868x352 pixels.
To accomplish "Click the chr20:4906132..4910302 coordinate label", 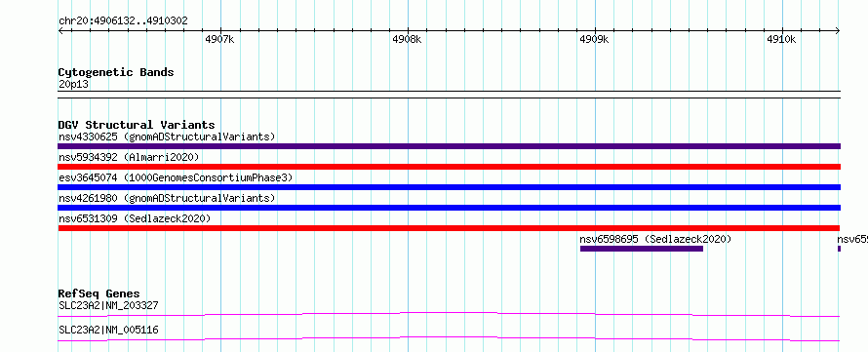I will [x=123, y=21].
